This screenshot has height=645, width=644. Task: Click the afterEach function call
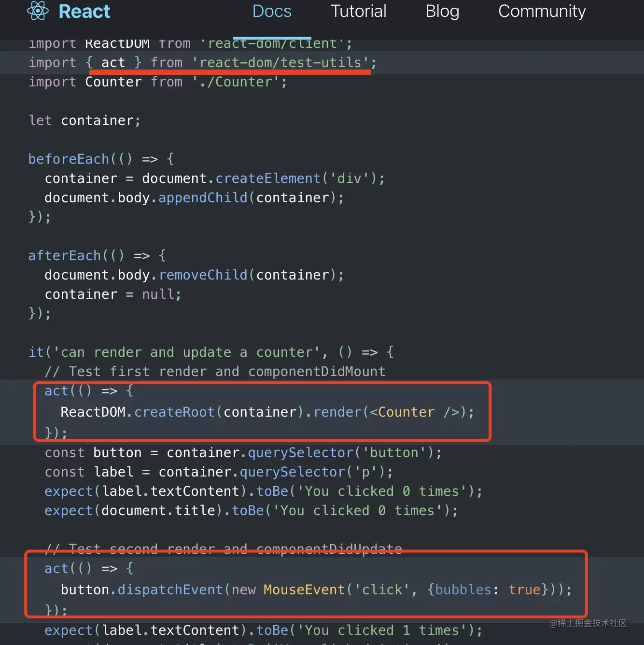64,255
